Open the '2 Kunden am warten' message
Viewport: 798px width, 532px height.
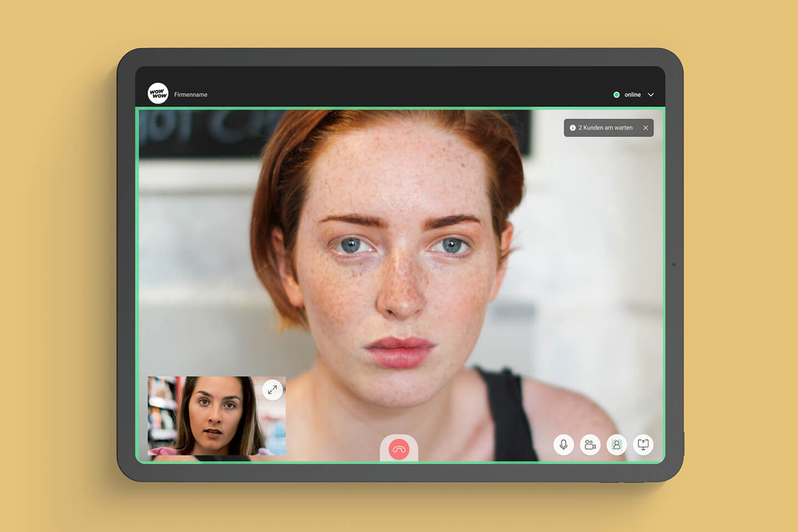click(x=605, y=128)
